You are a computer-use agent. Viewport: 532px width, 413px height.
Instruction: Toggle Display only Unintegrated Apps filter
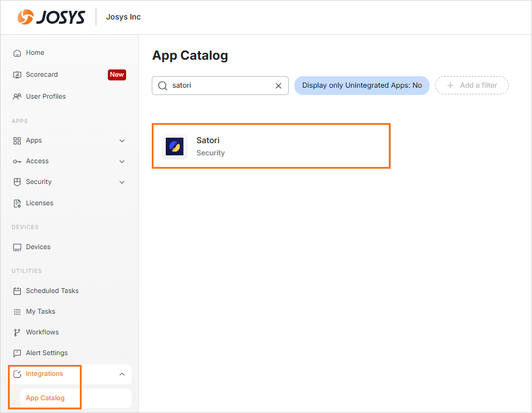[x=362, y=85]
